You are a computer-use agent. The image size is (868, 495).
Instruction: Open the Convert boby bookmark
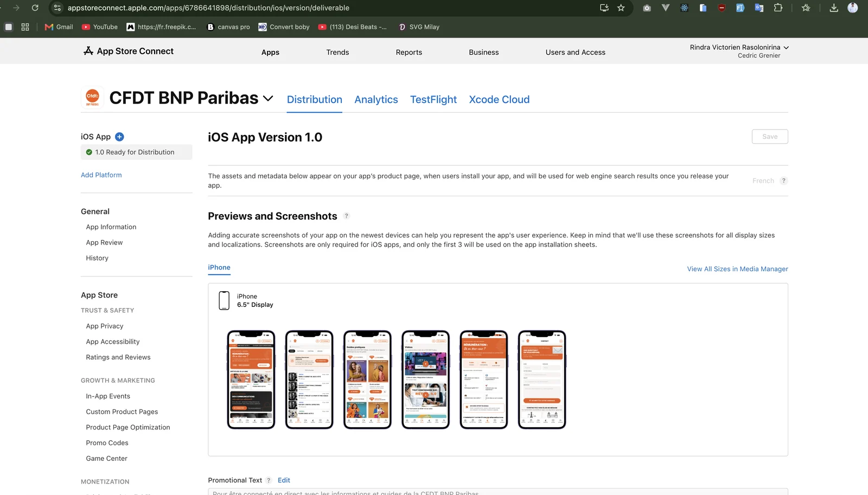coord(284,27)
